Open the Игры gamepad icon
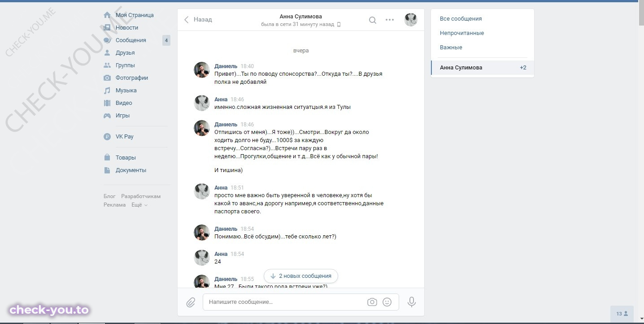The image size is (644, 324). point(107,116)
